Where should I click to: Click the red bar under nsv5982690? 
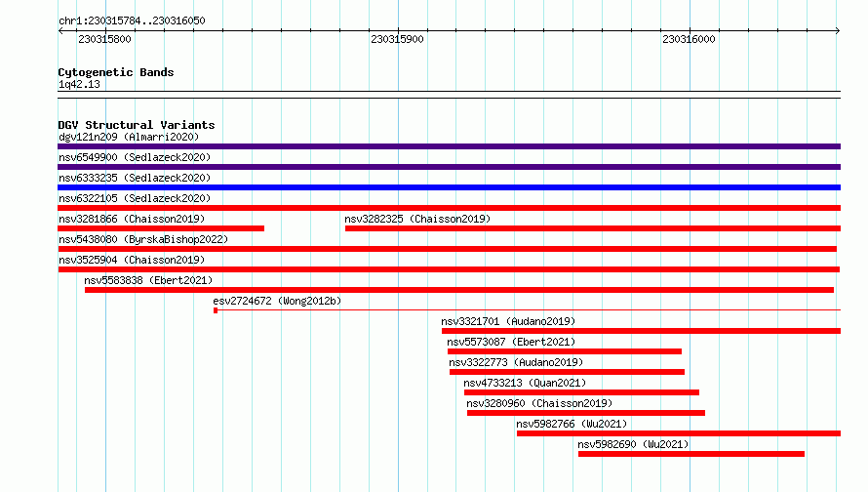691,454
